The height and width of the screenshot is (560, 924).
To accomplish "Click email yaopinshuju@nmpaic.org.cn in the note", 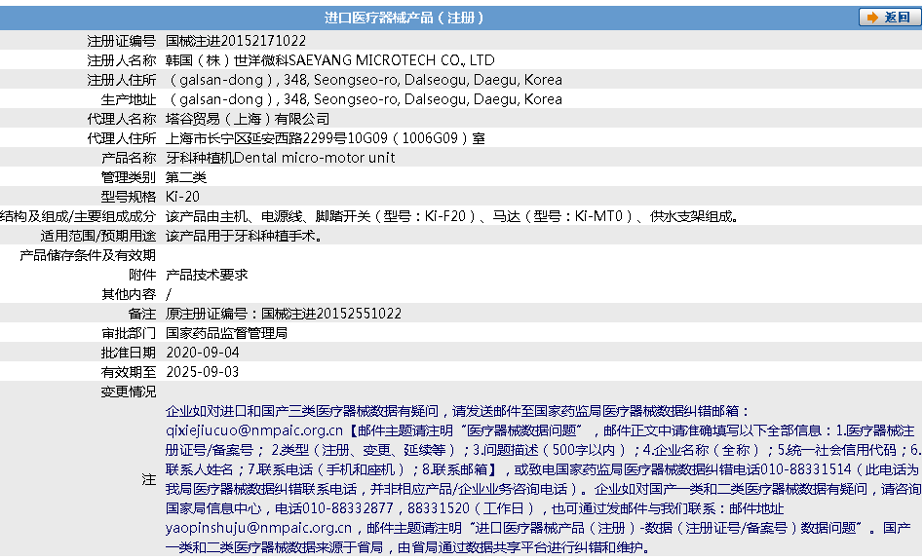I will pos(258,528).
